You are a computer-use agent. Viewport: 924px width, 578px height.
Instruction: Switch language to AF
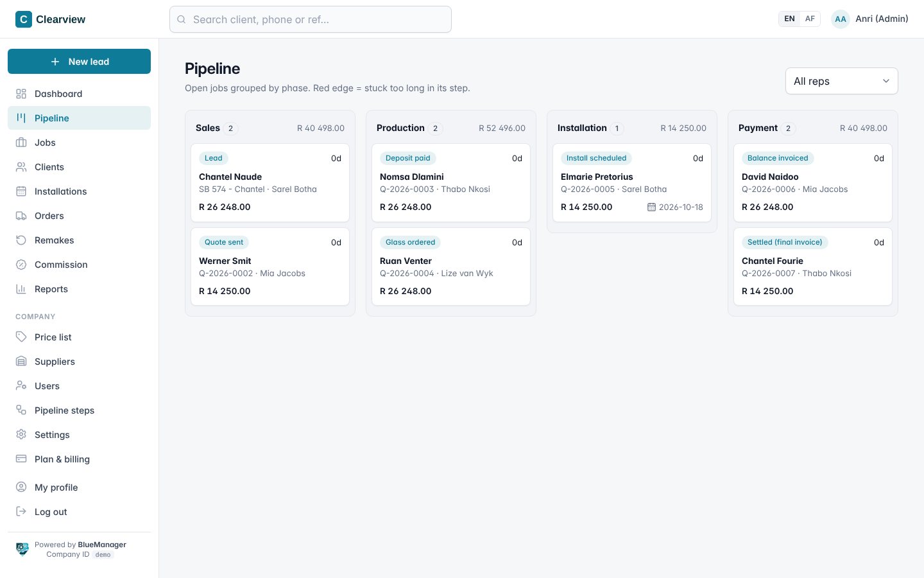click(810, 19)
